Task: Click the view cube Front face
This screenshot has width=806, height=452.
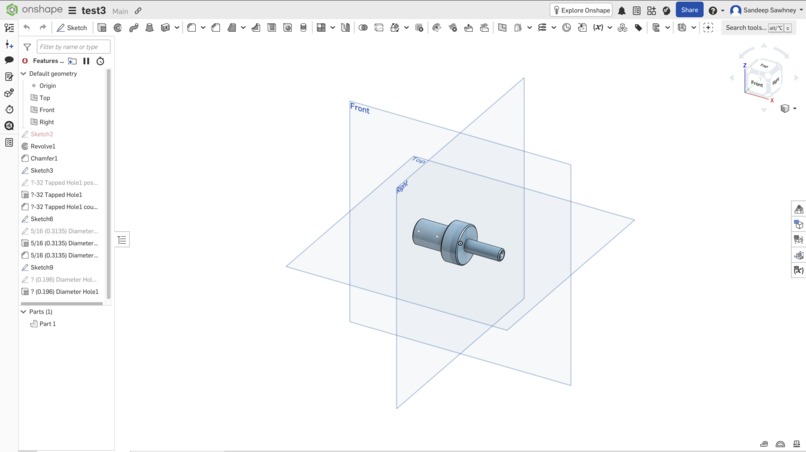Action: point(757,83)
